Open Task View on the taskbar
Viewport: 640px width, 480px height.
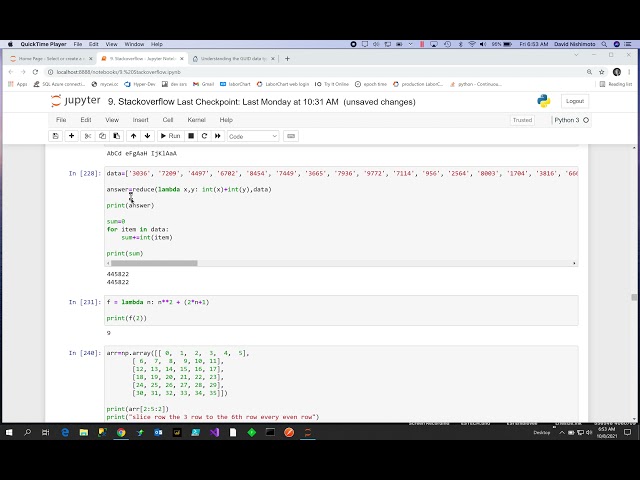46,432
